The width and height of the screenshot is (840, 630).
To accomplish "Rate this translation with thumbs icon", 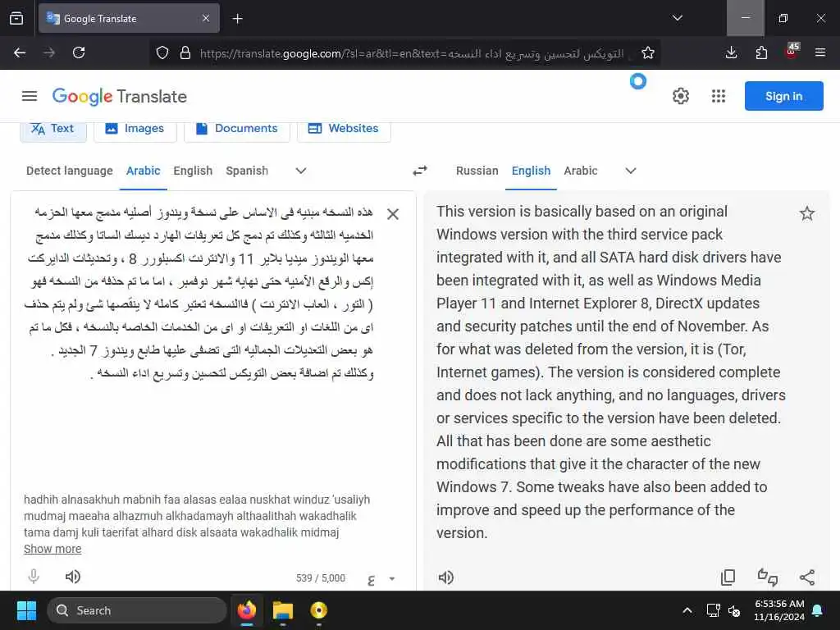I will 768,577.
